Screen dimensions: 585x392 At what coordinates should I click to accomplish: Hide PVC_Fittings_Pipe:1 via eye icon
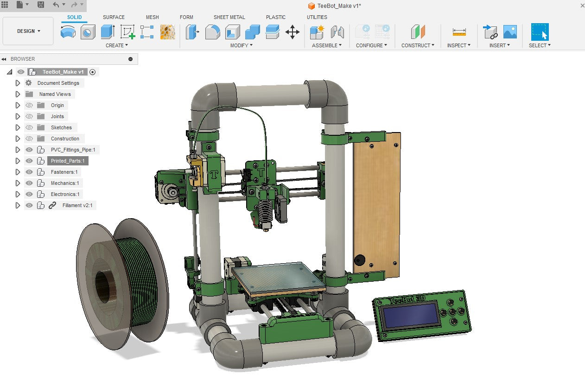(x=29, y=150)
